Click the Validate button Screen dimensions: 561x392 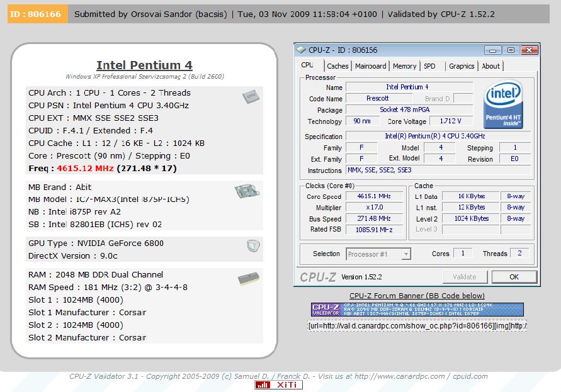tap(465, 277)
